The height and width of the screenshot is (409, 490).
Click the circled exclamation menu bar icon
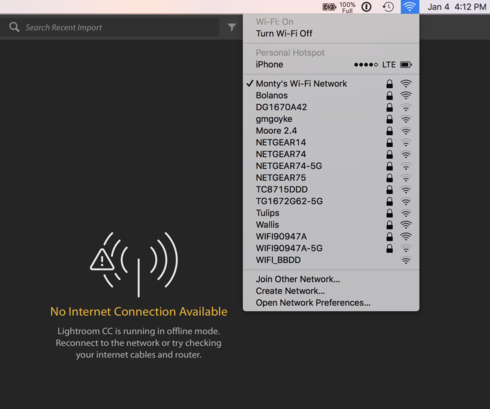366,7
